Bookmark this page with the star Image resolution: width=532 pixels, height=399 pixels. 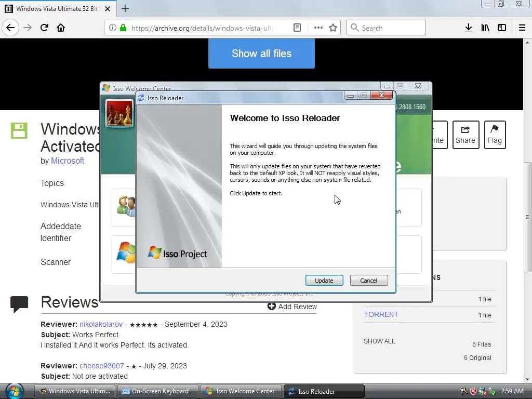(333, 28)
